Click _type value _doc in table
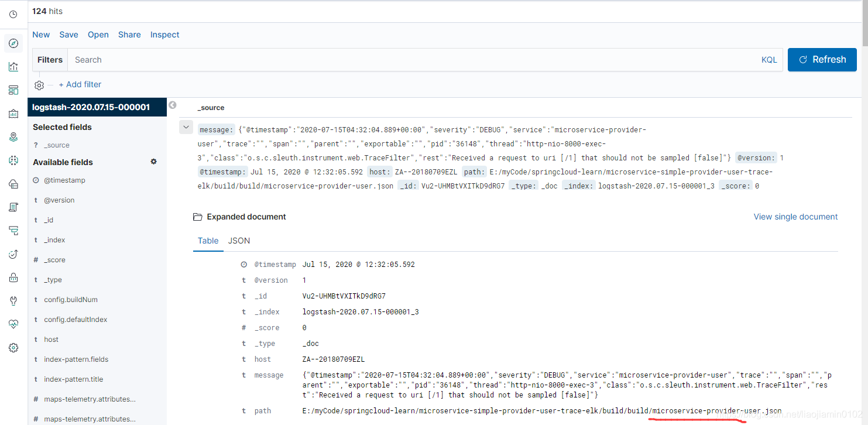868x425 pixels. pos(310,344)
